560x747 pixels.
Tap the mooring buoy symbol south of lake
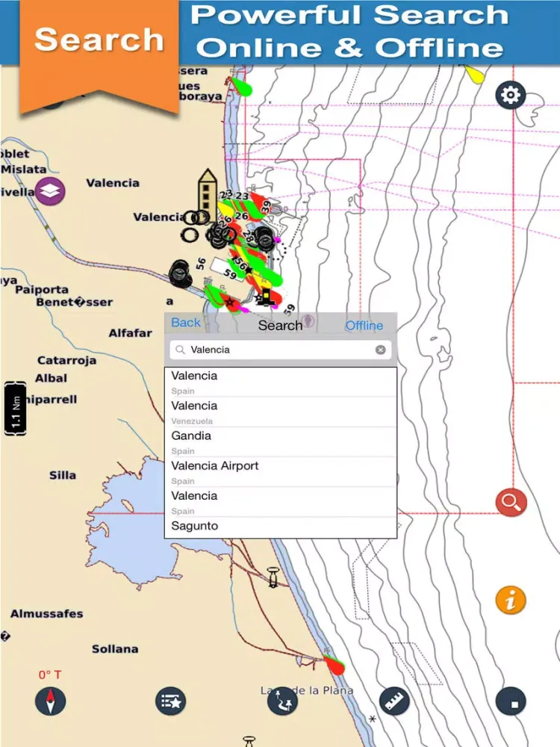[273, 577]
